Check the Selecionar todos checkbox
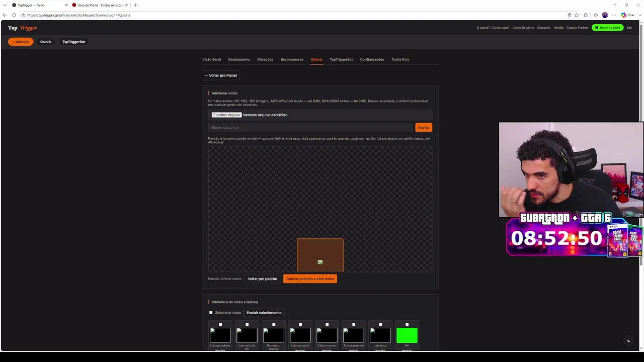 point(211,313)
